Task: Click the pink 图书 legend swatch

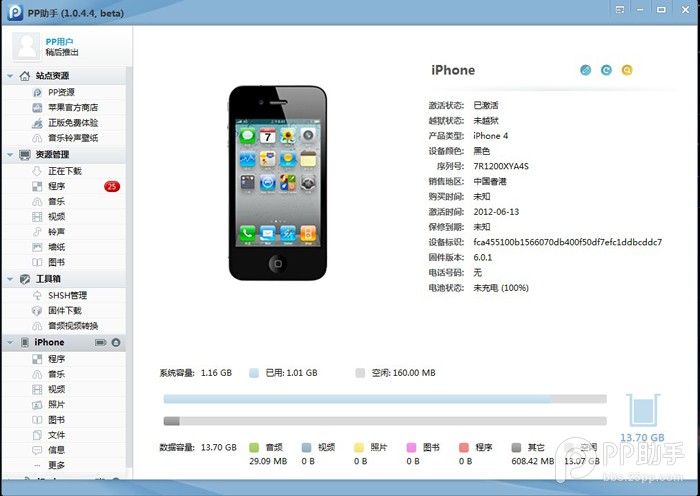Action: 411,447
